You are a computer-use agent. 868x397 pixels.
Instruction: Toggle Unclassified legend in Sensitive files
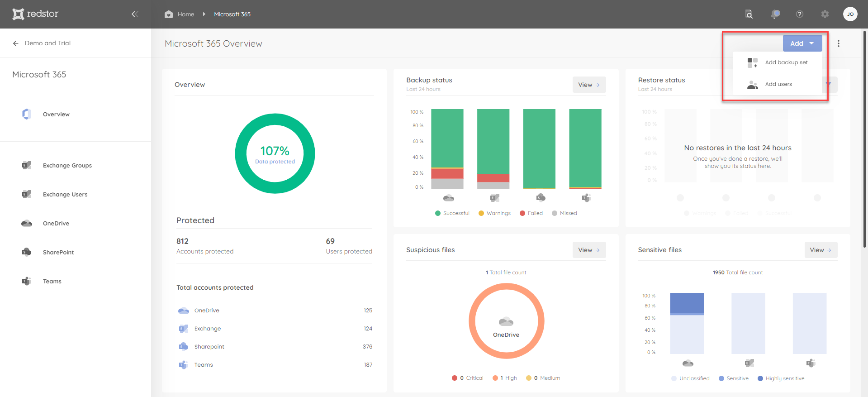point(690,378)
